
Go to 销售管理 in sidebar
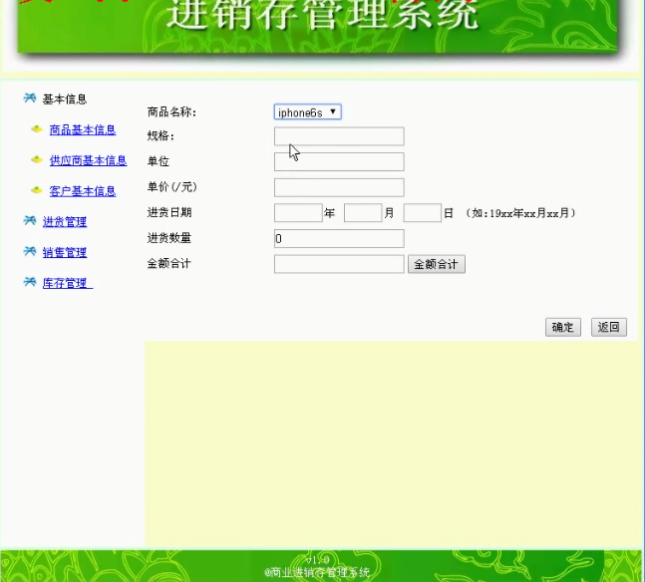pos(65,252)
